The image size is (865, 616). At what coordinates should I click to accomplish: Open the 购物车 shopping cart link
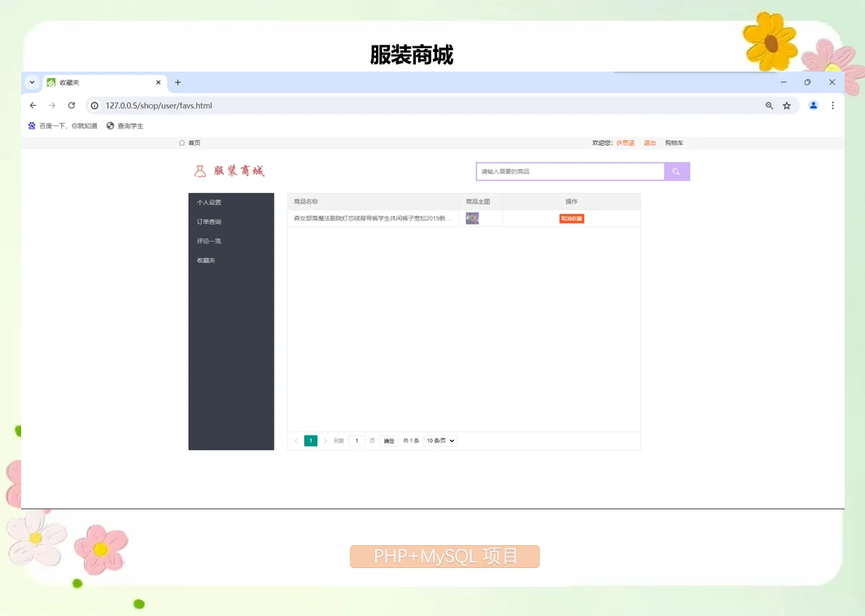[x=674, y=142]
